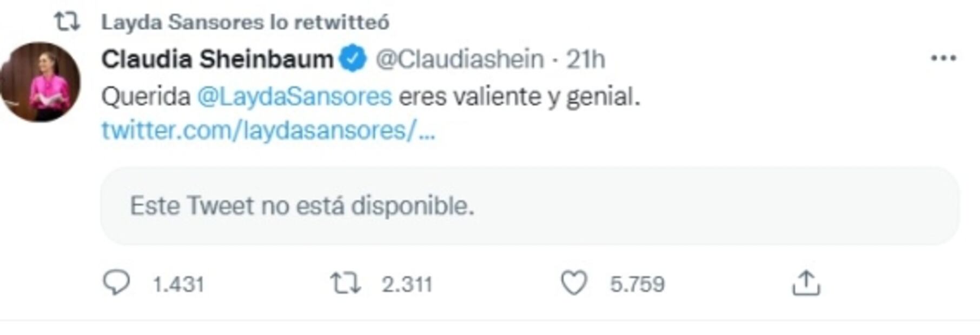This screenshot has width=980, height=335.
Task: Open the three-dot more options menu
Action: pos(943,58)
